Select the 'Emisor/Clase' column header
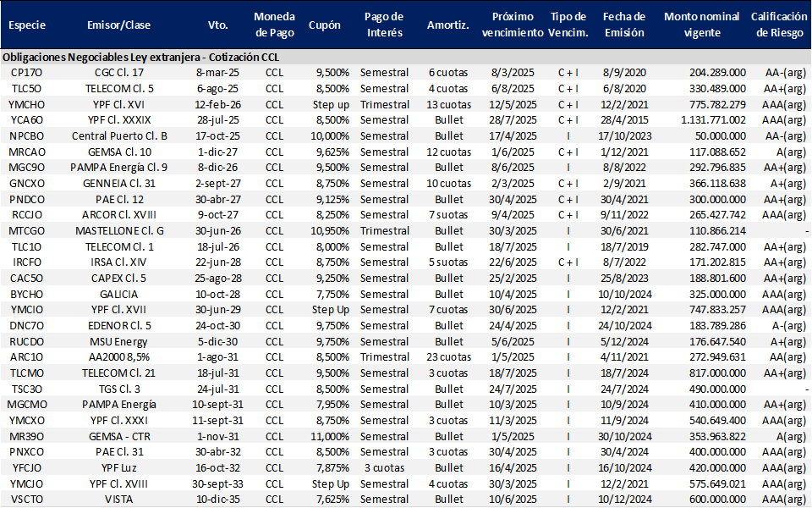The height and width of the screenshot is (508, 812). [x=118, y=25]
